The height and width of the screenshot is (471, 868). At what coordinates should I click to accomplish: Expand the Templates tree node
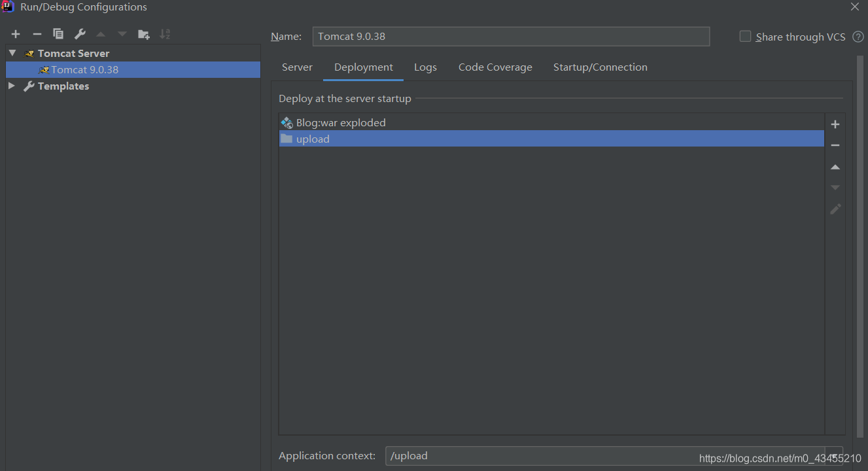(x=12, y=86)
